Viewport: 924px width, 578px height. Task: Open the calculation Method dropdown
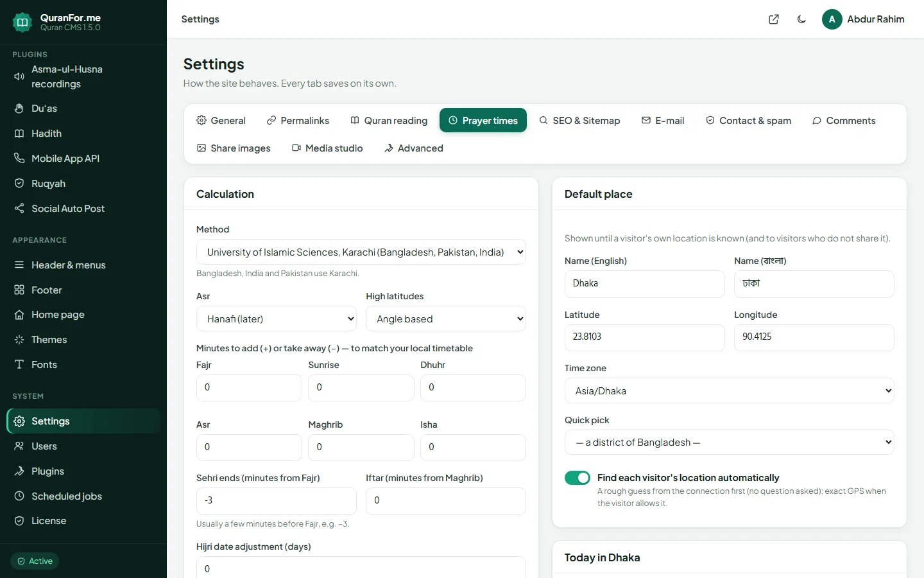point(361,252)
